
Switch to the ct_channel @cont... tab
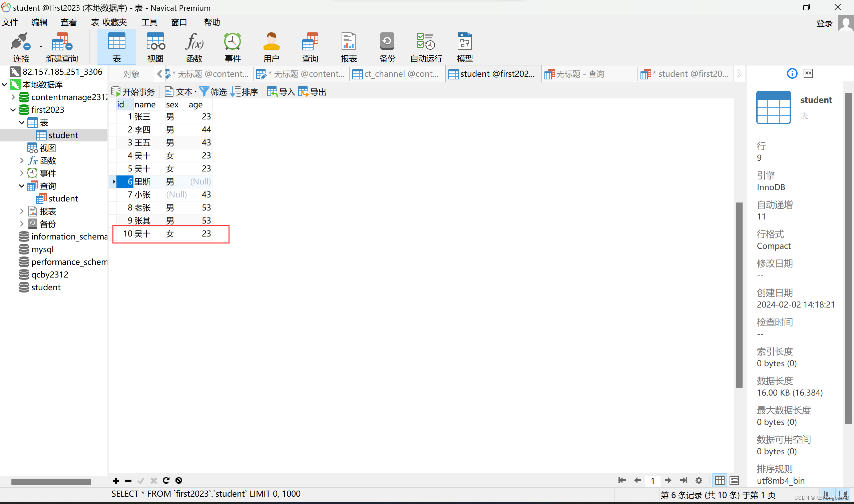coord(396,74)
